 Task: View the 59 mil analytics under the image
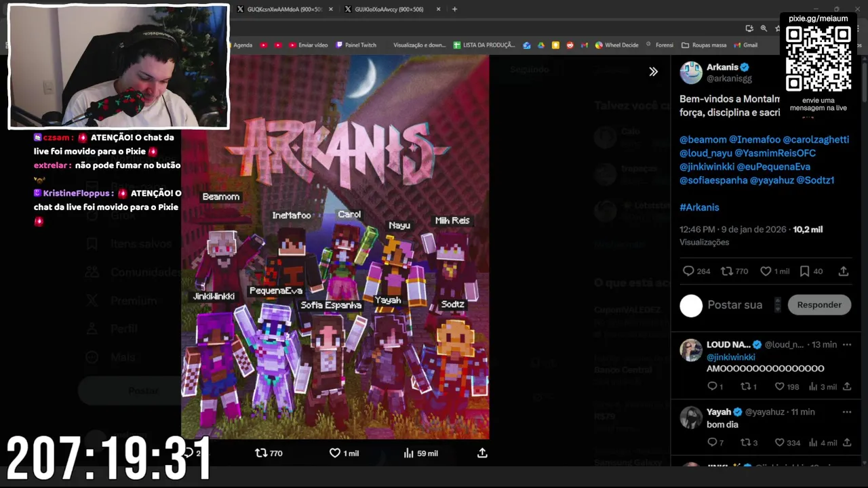pyautogui.click(x=420, y=453)
